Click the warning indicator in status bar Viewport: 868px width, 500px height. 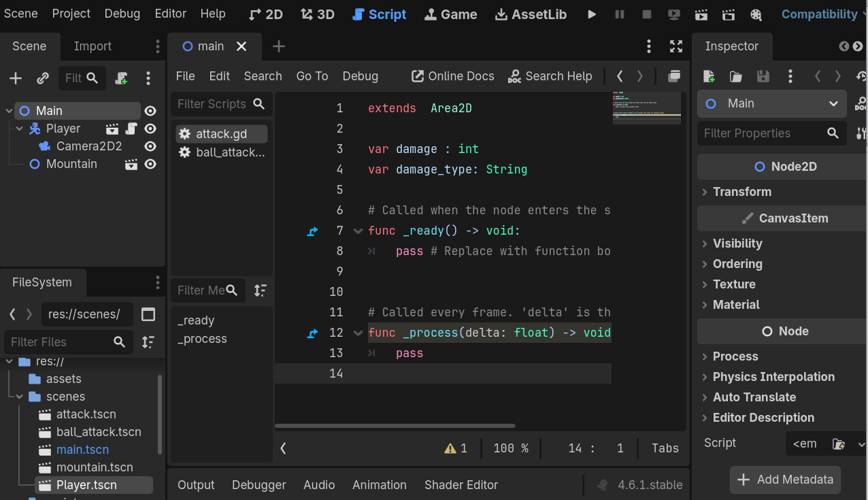[x=456, y=448]
